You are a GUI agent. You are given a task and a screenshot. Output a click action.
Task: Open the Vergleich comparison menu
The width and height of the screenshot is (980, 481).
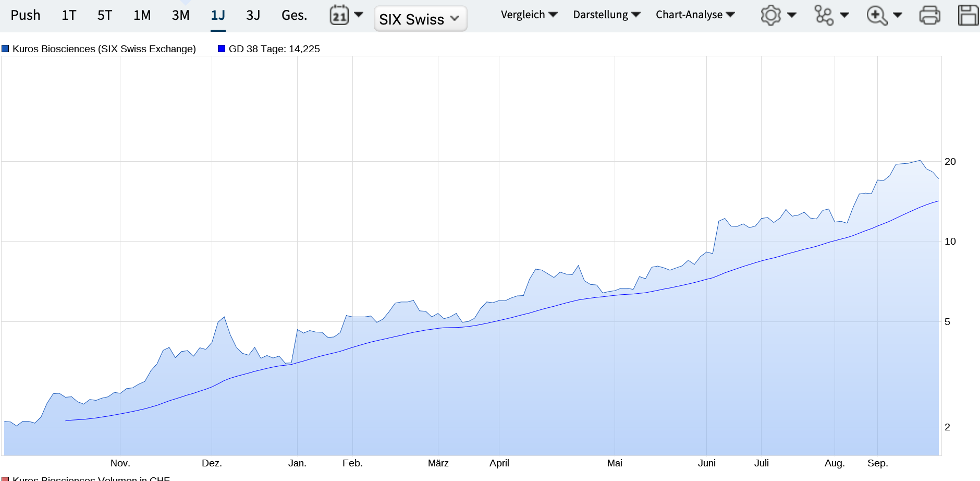pyautogui.click(x=529, y=15)
